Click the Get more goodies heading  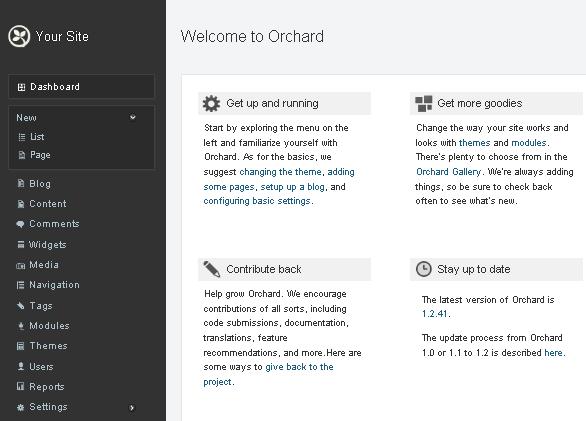click(479, 103)
